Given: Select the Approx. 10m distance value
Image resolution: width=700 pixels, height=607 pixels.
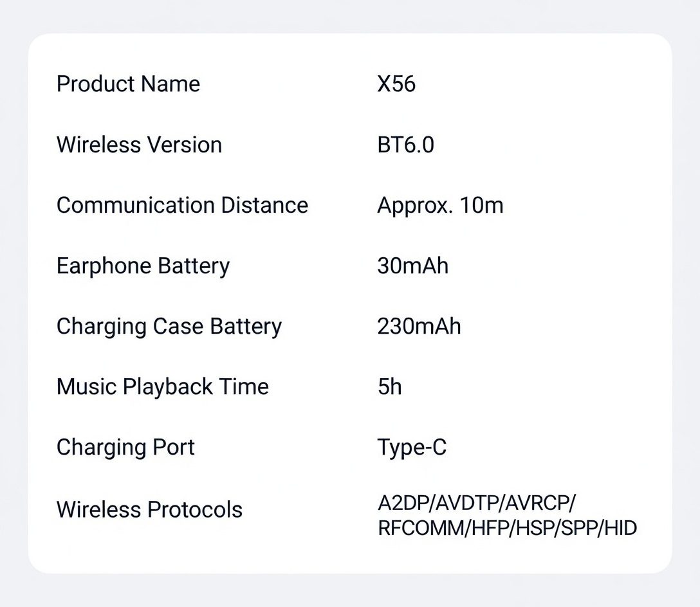Looking at the screenshot, I should coord(440,205).
